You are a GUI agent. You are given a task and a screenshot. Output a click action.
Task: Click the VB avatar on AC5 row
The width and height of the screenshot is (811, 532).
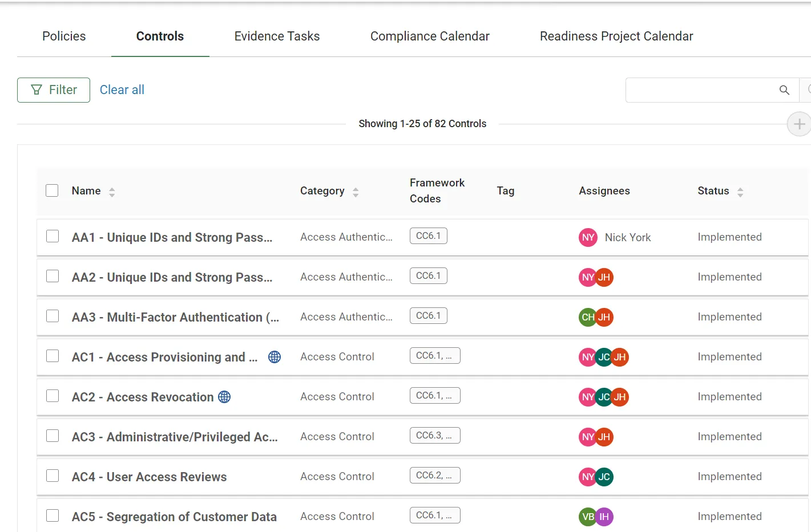[587, 517]
